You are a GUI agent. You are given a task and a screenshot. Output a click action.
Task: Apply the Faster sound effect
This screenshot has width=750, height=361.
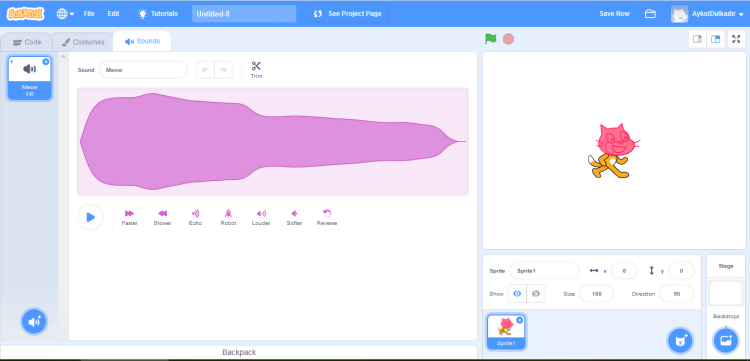pyautogui.click(x=129, y=218)
